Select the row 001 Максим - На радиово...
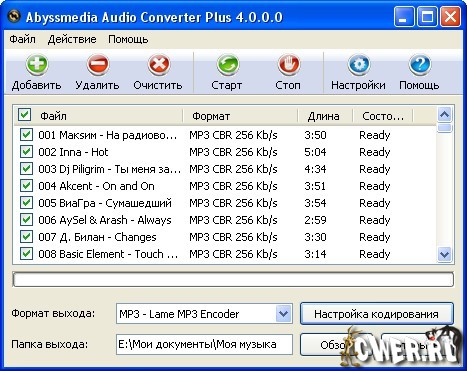Screen dimensions: 467x371 point(225,135)
